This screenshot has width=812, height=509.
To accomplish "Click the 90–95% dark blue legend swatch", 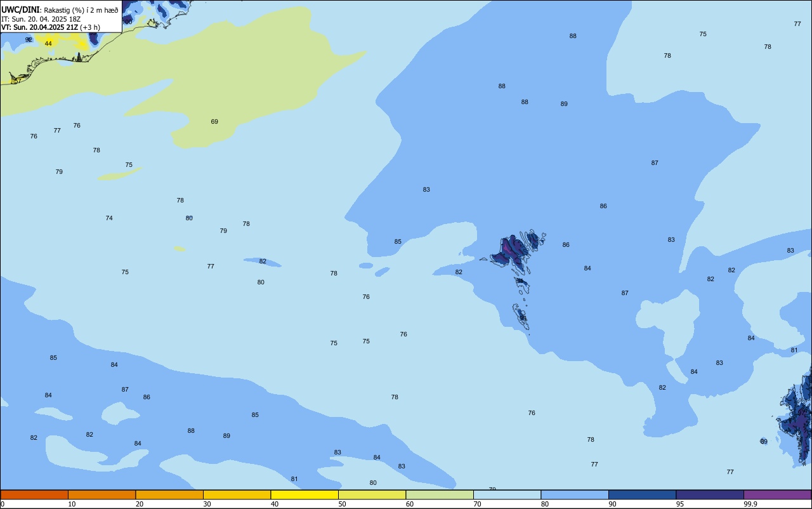I will (642, 494).
